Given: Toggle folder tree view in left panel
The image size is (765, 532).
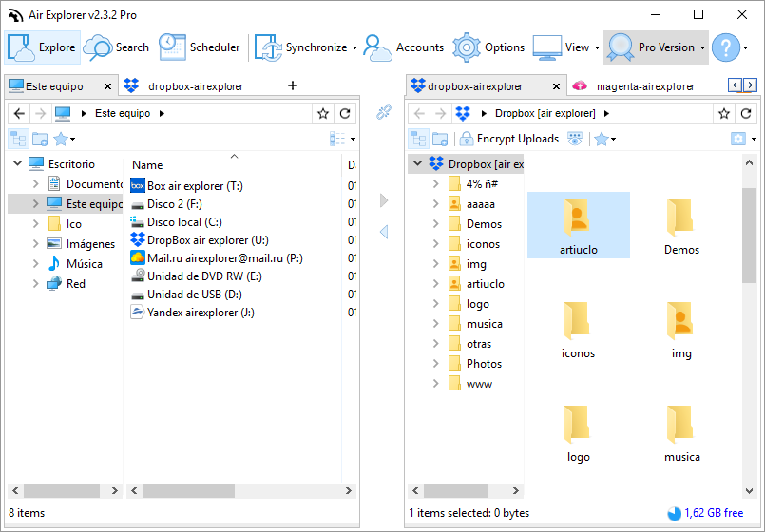Looking at the screenshot, I should [x=18, y=139].
